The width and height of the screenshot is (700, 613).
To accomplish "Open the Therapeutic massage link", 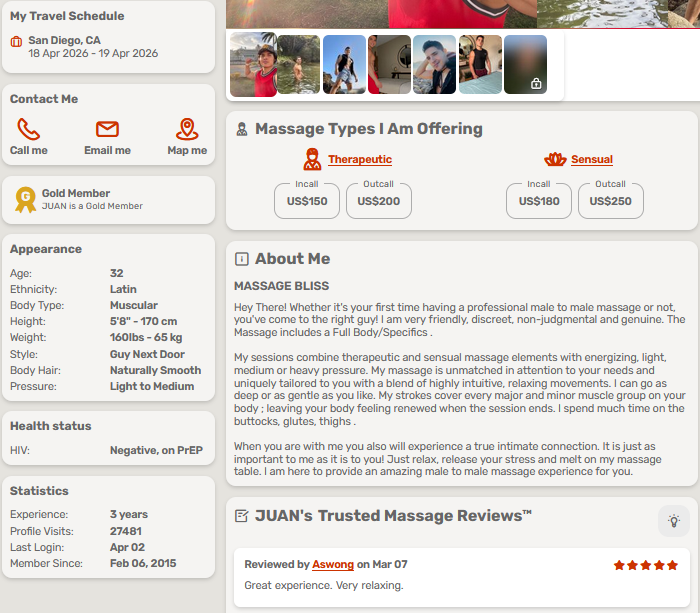I will click(x=360, y=160).
